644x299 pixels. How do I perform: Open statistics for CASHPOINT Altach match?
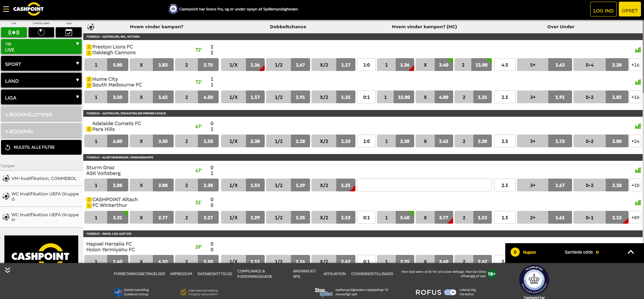tap(638, 202)
